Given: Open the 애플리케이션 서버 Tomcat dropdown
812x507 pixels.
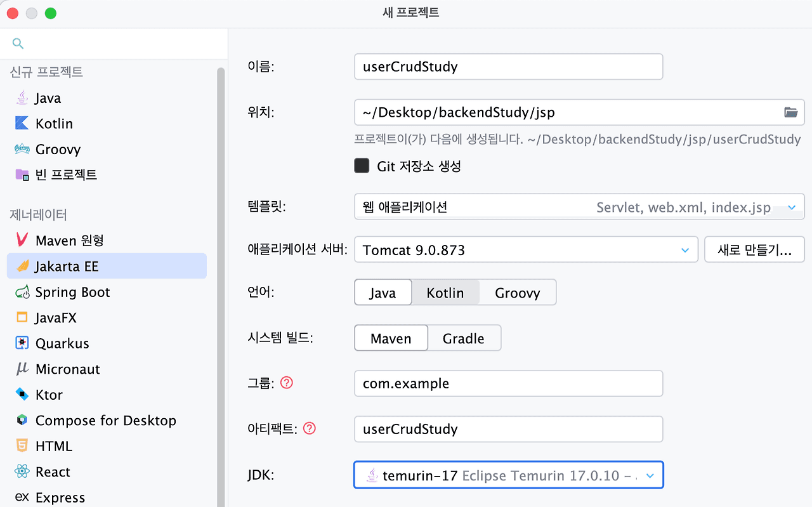Looking at the screenshot, I should coord(526,250).
